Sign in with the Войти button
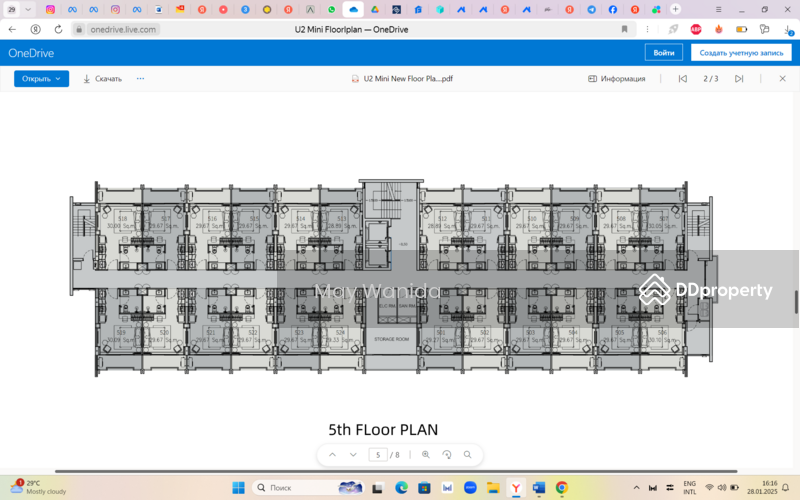This screenshot has height=500, width=800. pos(664,53)
